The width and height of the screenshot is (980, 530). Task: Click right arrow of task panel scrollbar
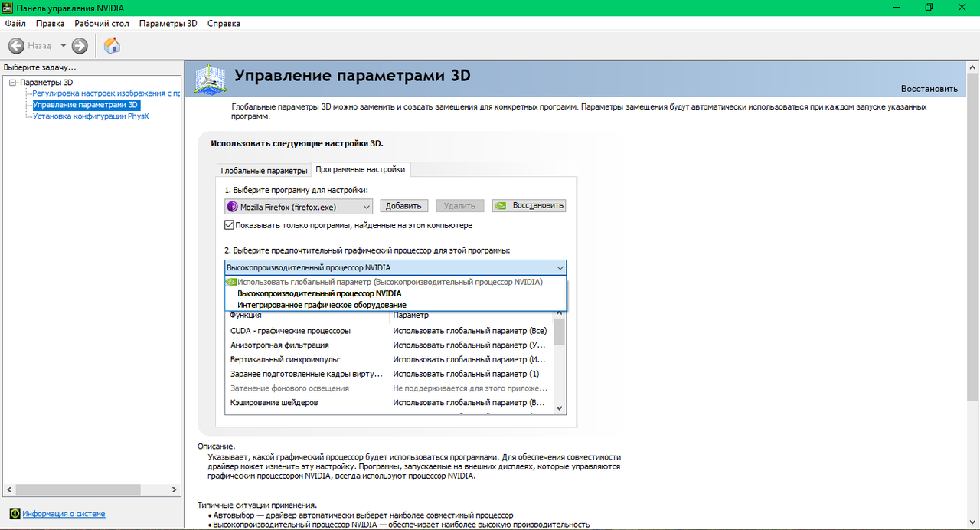click(175, 489)
